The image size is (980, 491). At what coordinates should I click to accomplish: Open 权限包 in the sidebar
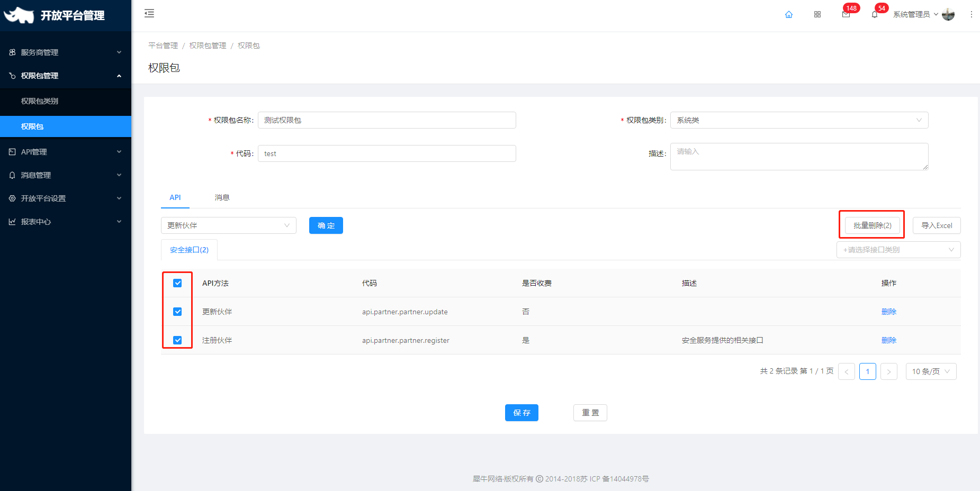pyautogui.click(x=66, y=126)
